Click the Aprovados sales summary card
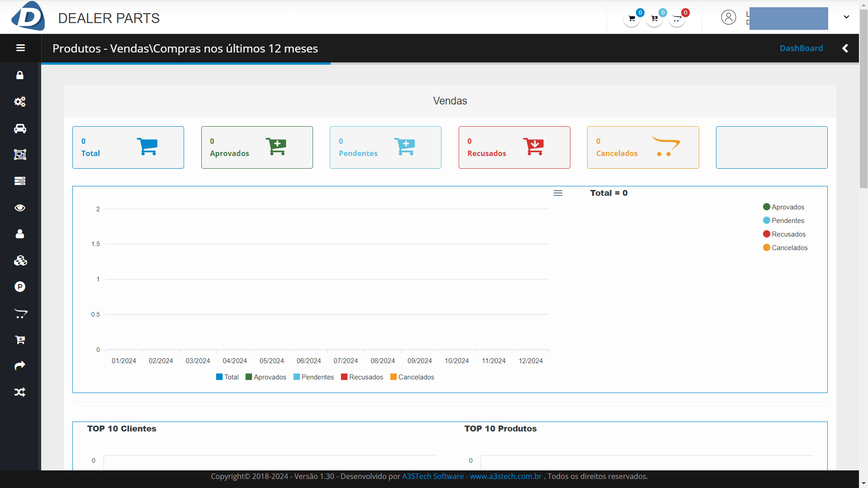The image size is (868, 488). point(257,147)
